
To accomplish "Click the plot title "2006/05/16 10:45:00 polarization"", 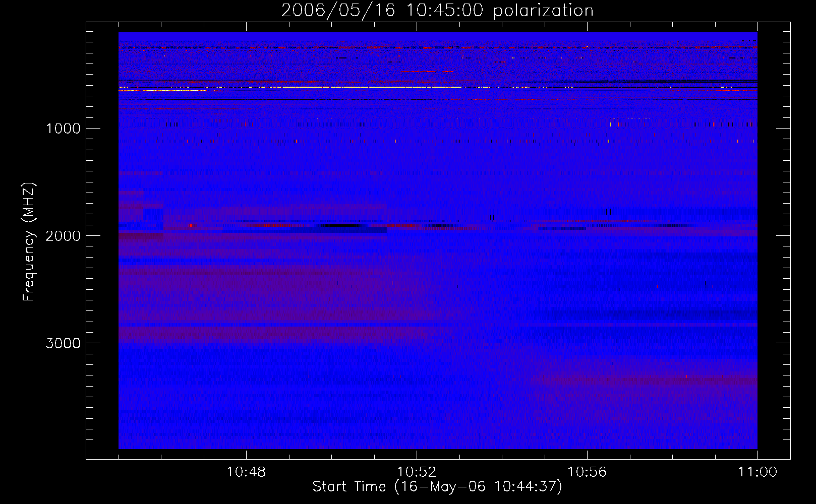I will coord(437,10).
